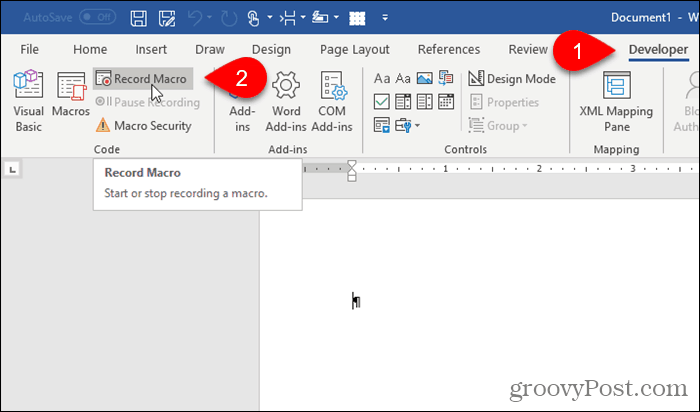Viewport: 700px width, 412px height.
Task: Click the Undo icon
Action: tap(195, 18)
